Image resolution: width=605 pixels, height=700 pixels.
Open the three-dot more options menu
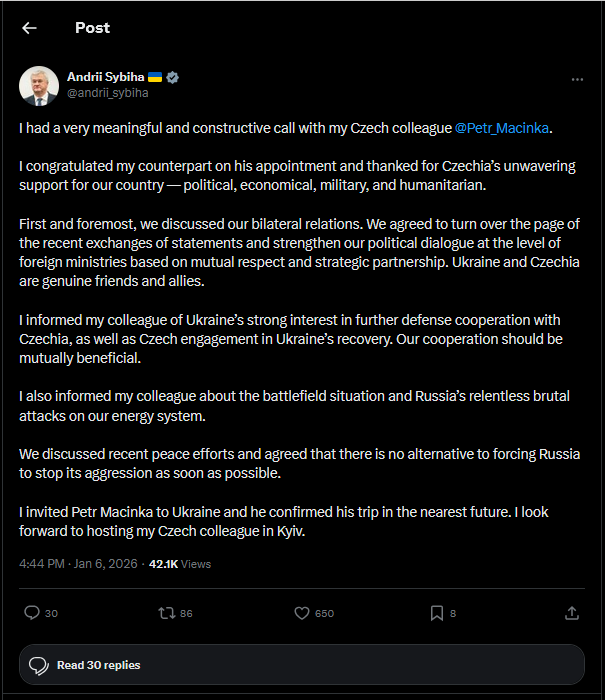point(577,79)
